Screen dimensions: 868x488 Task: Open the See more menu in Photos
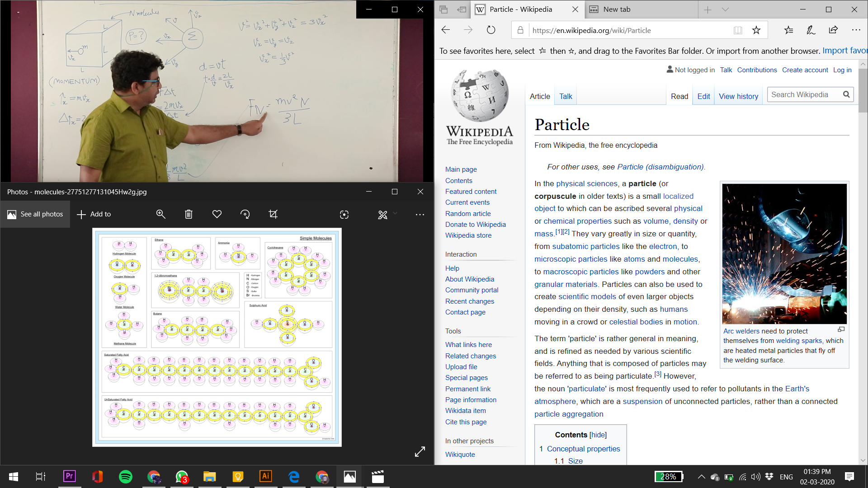click(x=420, y=215)
